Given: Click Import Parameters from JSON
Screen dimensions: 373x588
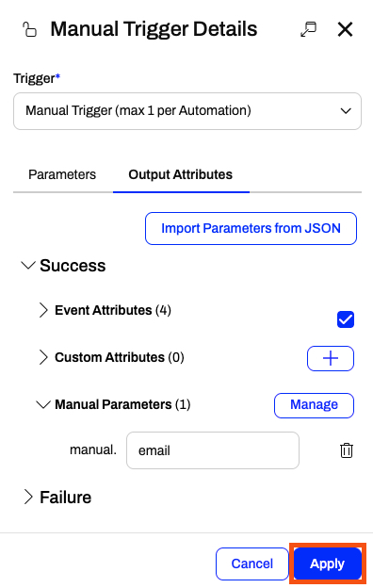Looking at the screenshot, I should click(x=251, y=228).
